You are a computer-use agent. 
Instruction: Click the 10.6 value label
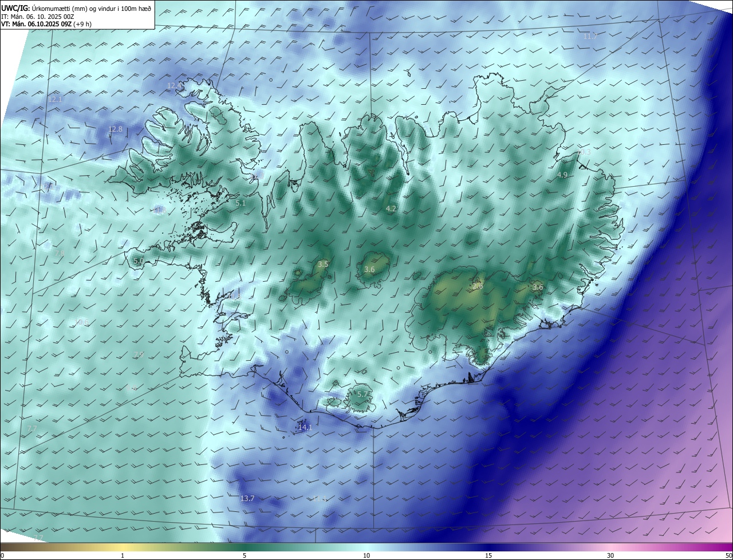82,322
